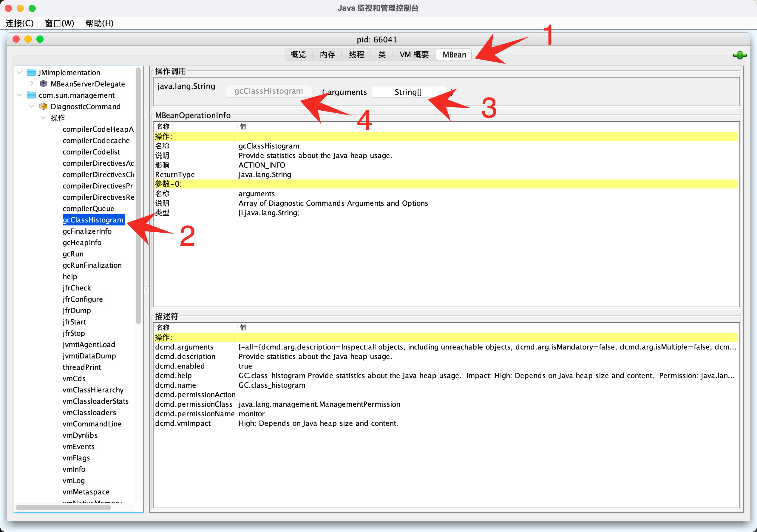Collapse the 操作 operations node
Viewport: 757px width, 532px height.
click(43, 118)
